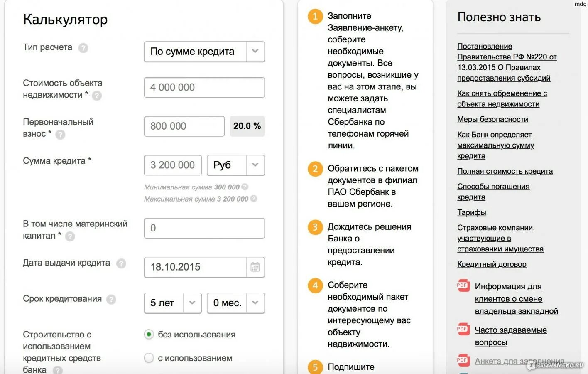The width and height of the screenshot is (588, 374).
Task: Select the с использованием radio option
Action: coord(149,358)
